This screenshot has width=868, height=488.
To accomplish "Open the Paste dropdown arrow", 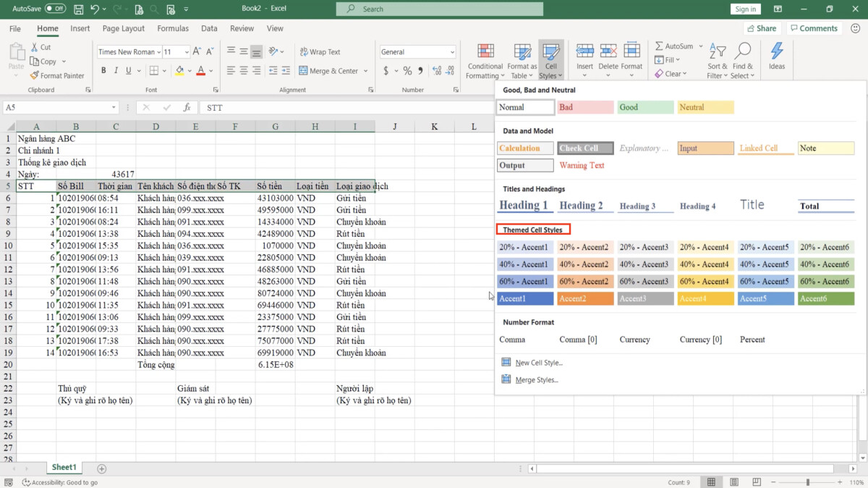I will [x=16, y=75].
